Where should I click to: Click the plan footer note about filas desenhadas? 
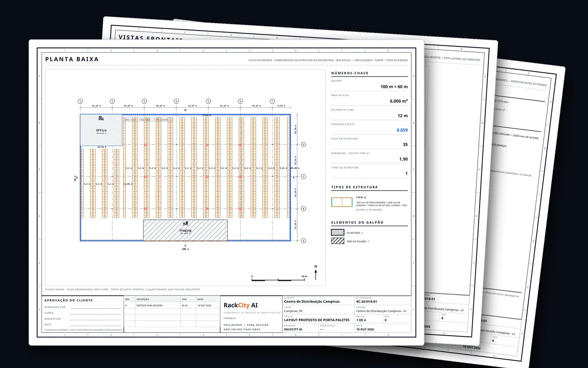(x=123, y=290)
